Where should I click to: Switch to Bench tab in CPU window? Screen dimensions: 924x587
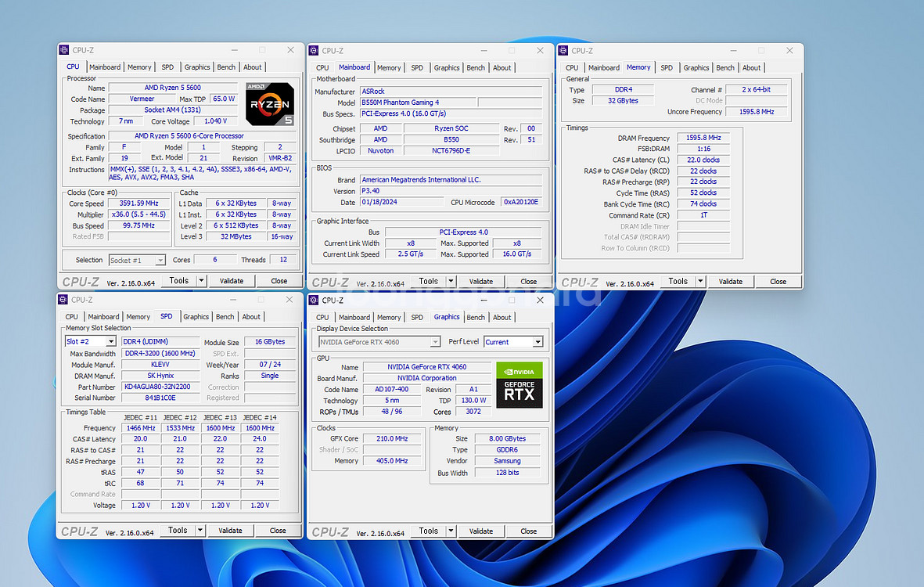click(226, 67)
